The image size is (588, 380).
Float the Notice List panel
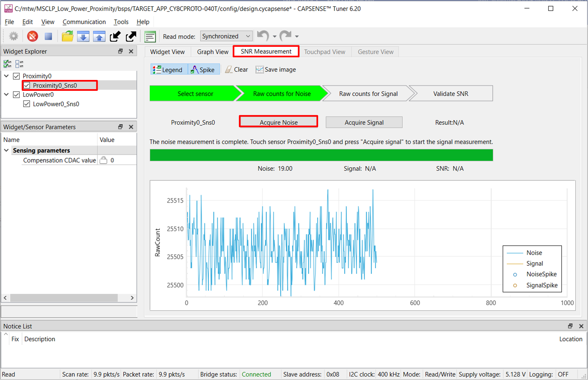[x=570, y=326]
